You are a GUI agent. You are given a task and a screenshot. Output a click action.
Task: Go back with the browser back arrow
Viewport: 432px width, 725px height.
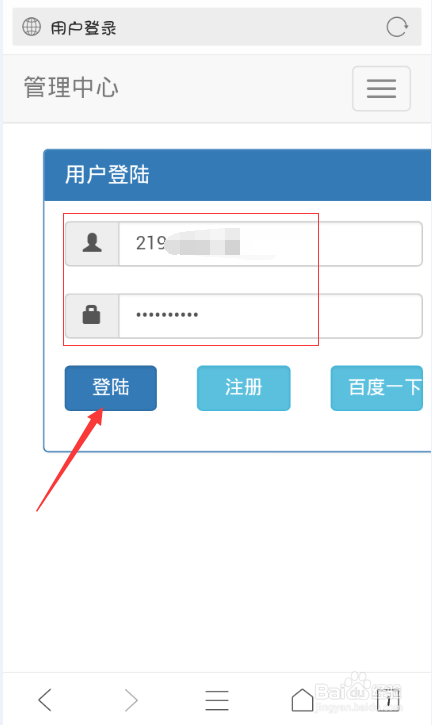pos(45,699)
